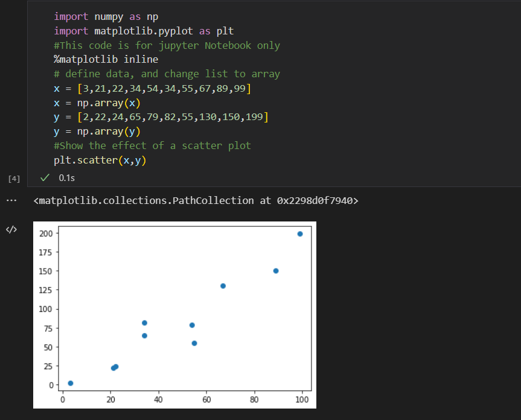Viewport: 521px width, 420px height.
Task: Click the y list definition line
Action: (x=161, y=117)
